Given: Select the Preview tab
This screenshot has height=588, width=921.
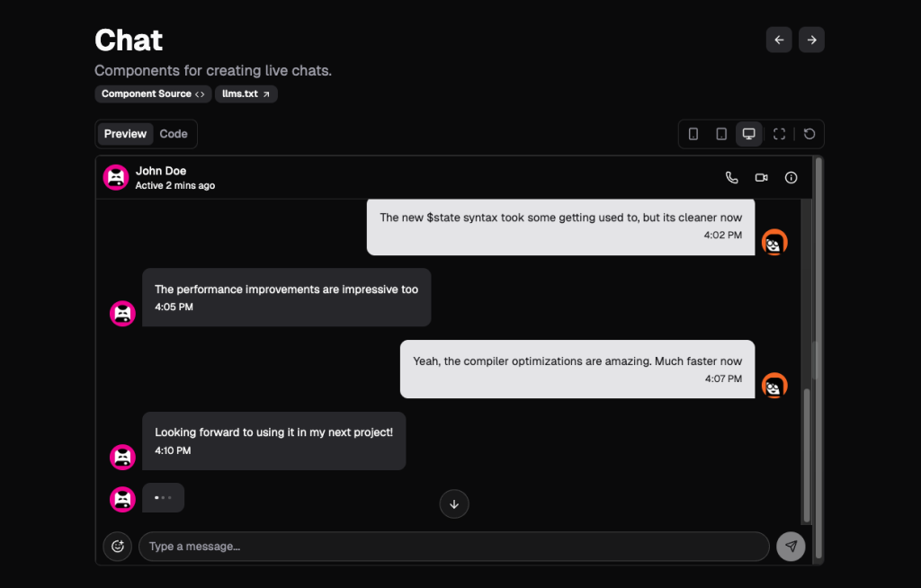Looking at the screenshot, I should click(125, 134).
